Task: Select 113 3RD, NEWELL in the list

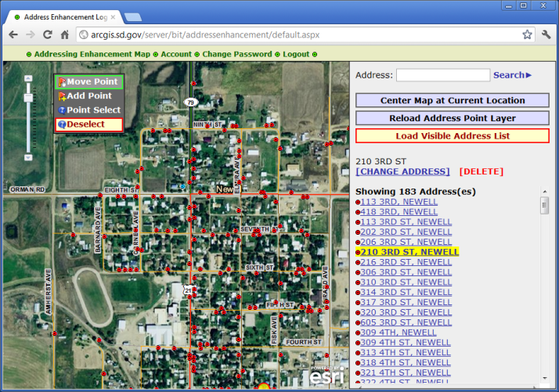Action: point(399,202)
